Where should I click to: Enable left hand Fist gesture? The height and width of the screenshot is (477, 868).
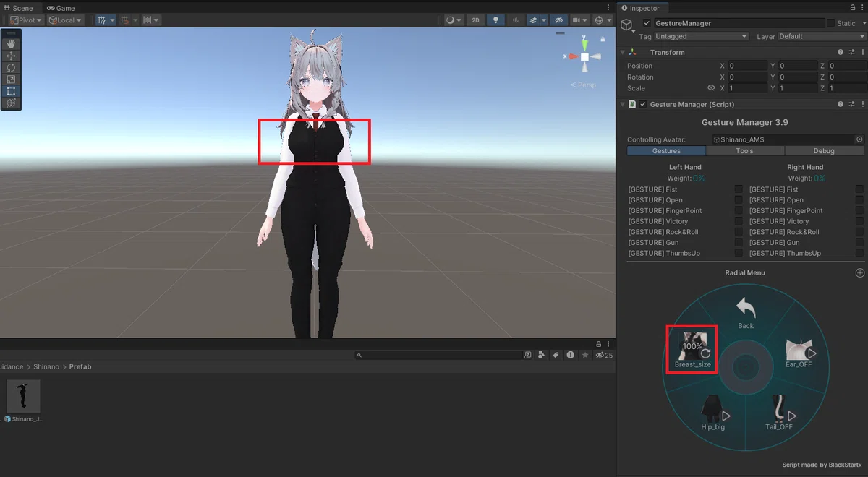pyautogui.click(x=739, y=189)
